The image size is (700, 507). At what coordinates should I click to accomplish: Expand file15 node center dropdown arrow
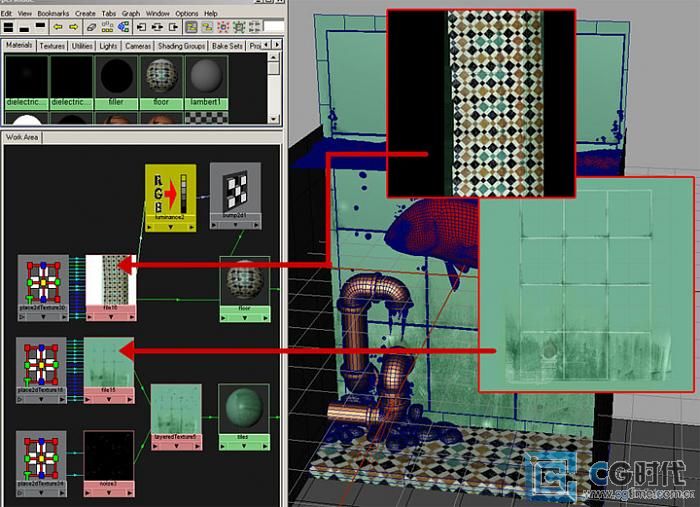coord(109,399)
